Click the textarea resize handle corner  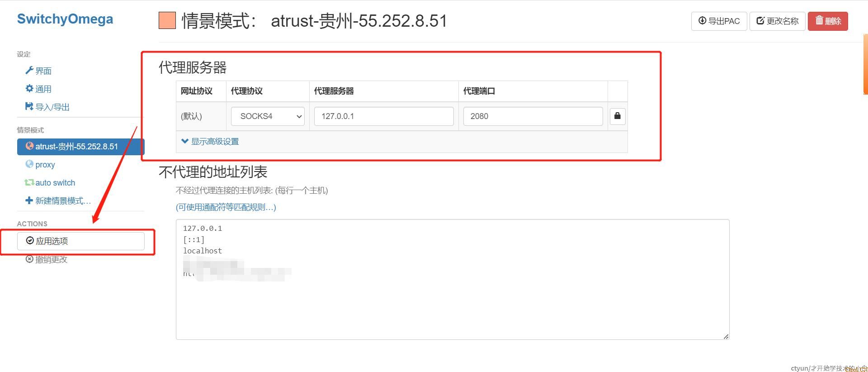coord(726,336)
